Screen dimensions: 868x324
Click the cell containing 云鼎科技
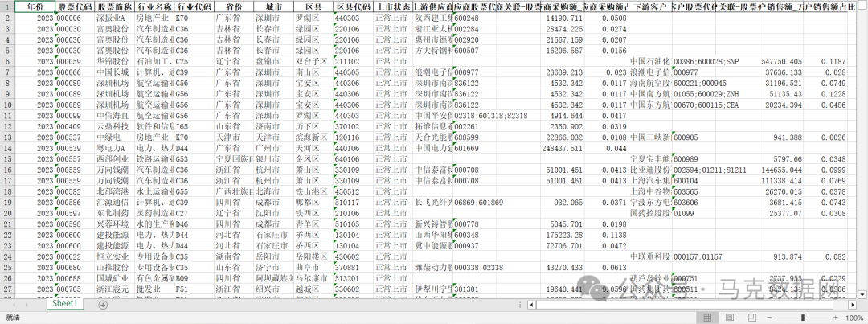(x=115, y=126)
